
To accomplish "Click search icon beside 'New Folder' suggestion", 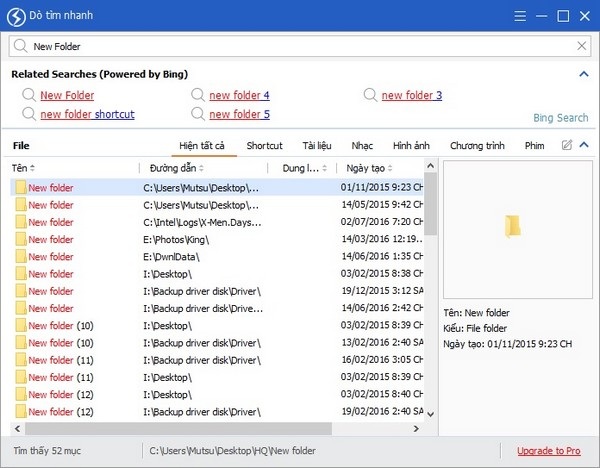I will [x=29, y=95].
